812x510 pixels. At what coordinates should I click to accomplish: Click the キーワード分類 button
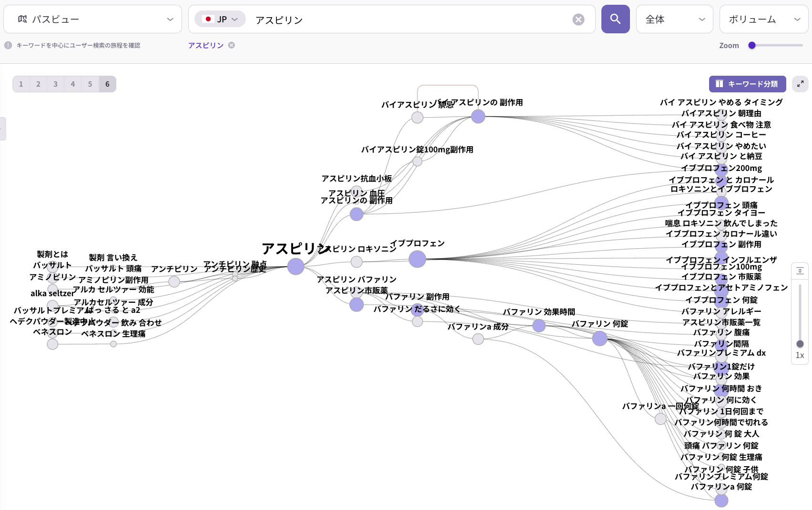point(747,84)
